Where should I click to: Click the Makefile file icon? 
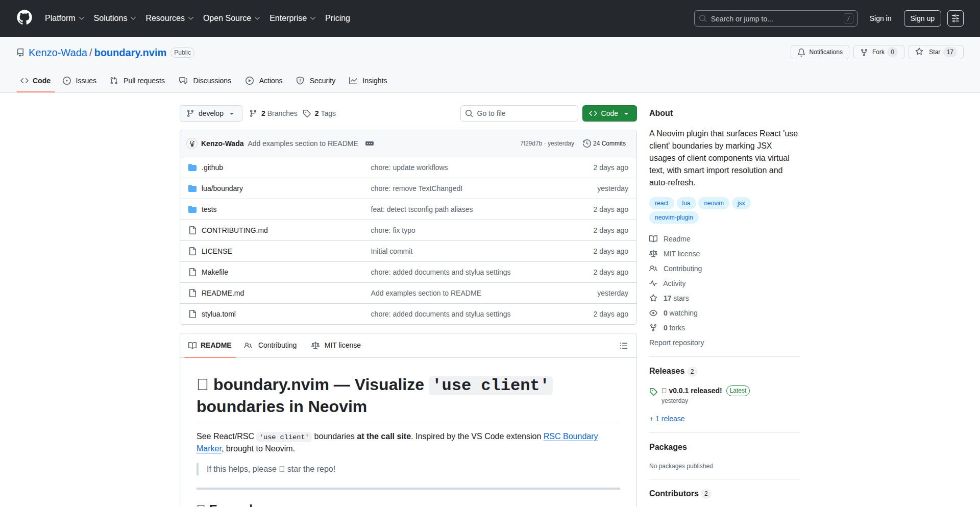click(x=192, y=272)
